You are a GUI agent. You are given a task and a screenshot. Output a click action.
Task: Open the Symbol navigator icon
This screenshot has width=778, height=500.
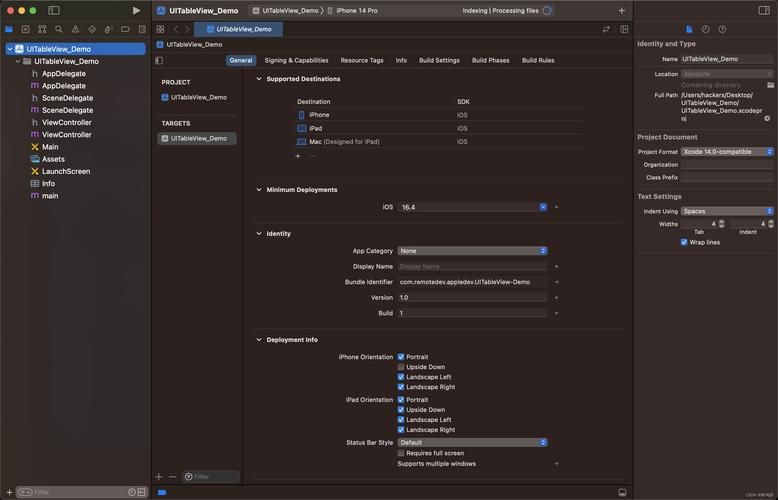click(42, 29)
